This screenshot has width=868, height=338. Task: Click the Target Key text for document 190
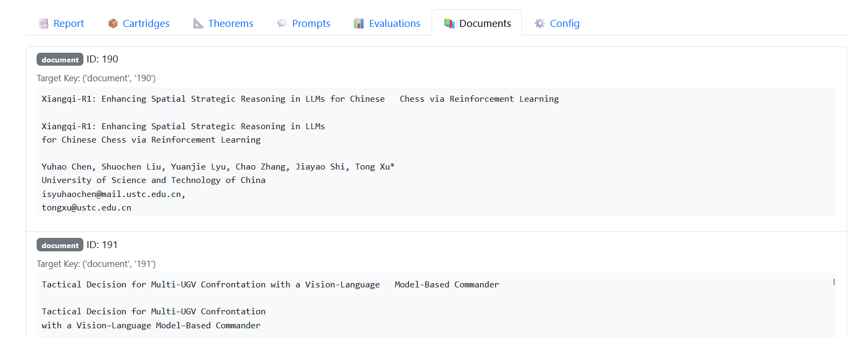point(96,78)
